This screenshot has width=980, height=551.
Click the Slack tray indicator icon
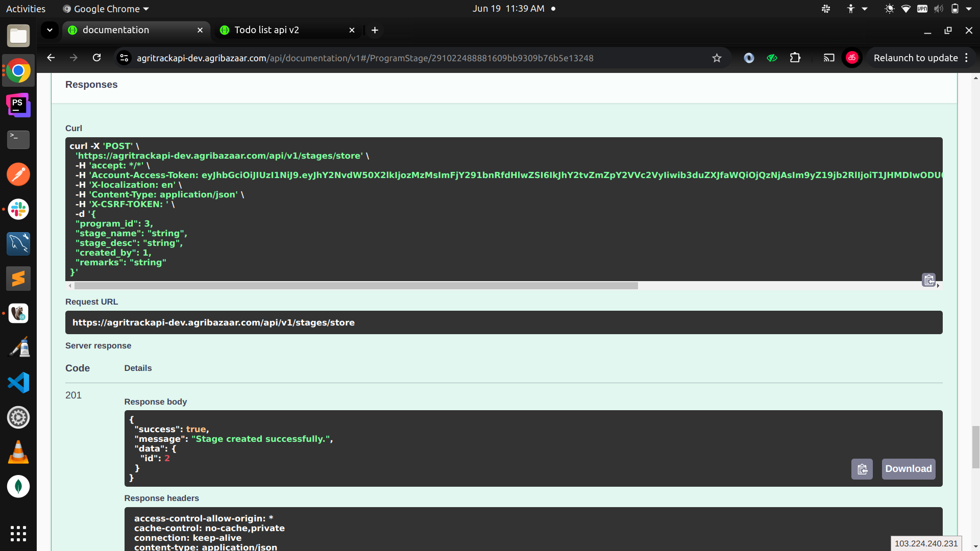click(826, 9)
